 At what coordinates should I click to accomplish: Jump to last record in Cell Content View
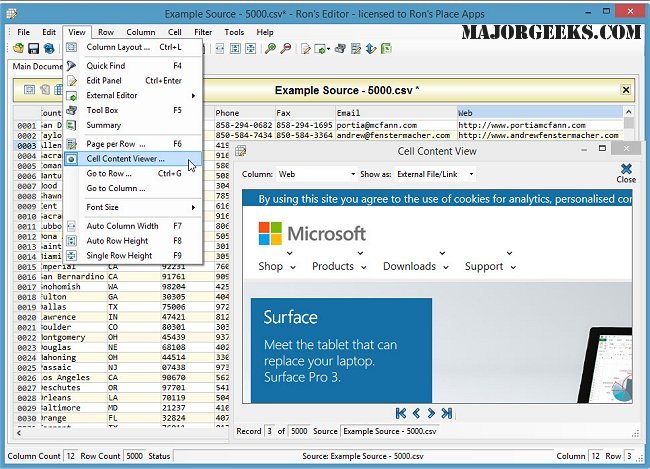(446, 413)
